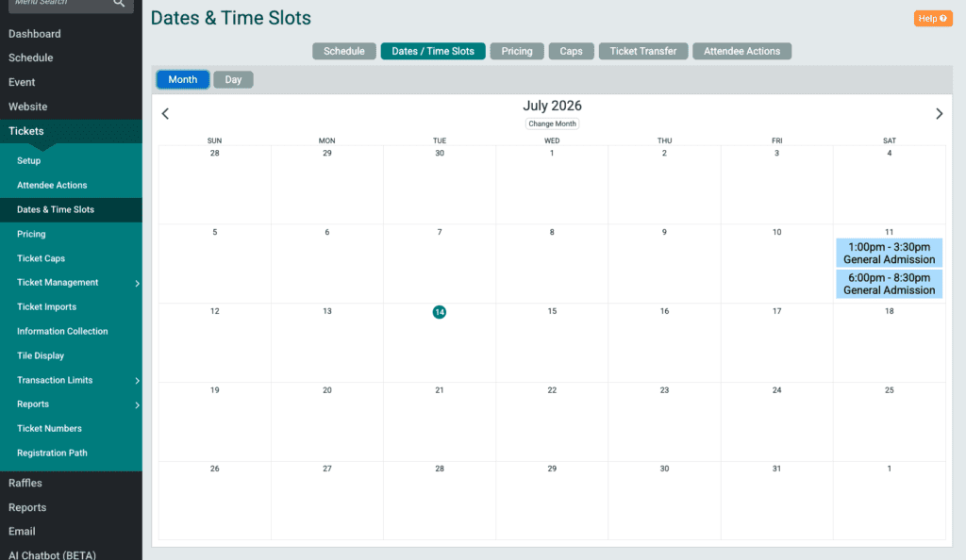Select July 18 in the calendar
Viewport: 966px width, 560px height.
coord(889,311)
